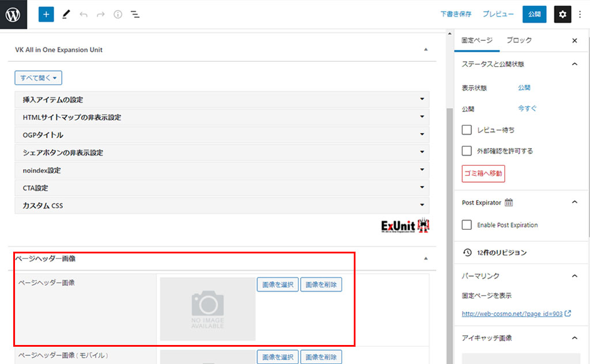Click the WordPress logo icon
The height and width of the screenshot is (364, 590).
(x=13, y=14)
